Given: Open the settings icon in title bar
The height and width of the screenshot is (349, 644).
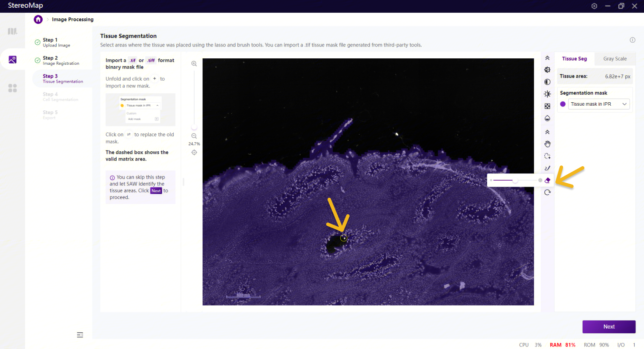Looking at the screenshot, I should coord(594,6).
